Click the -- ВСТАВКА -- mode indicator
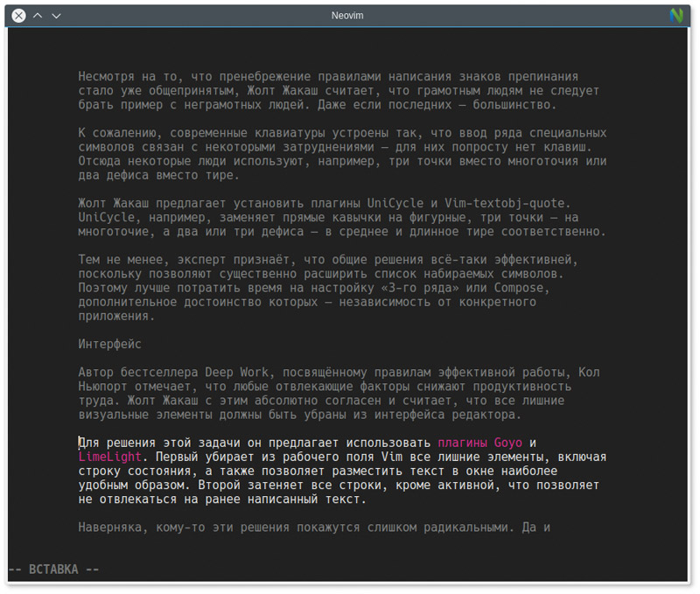700x594 pixels. [x=53, y=570]
